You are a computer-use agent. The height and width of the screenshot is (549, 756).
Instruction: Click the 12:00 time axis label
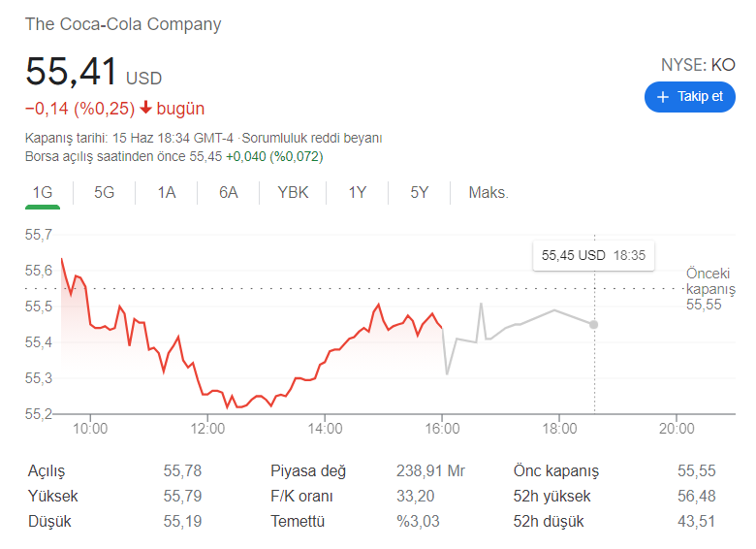(207, 429)
